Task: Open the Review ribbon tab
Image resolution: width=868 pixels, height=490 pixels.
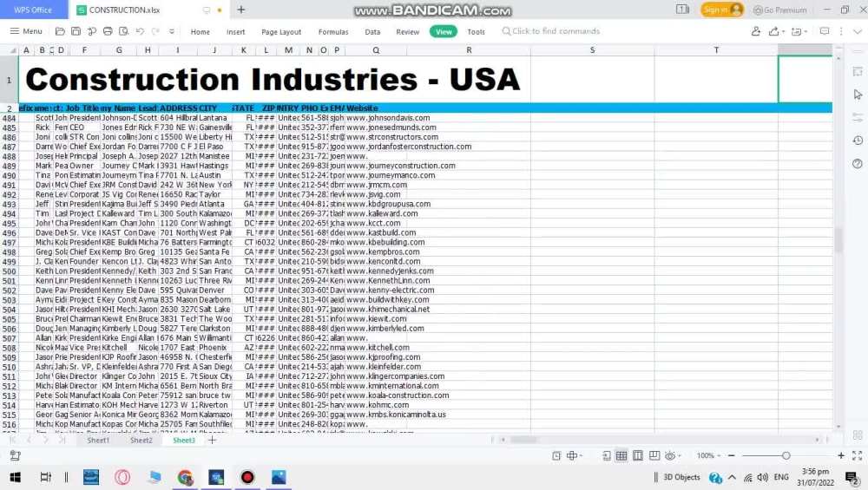Action: pyautogui.click(x=408, y=32)
